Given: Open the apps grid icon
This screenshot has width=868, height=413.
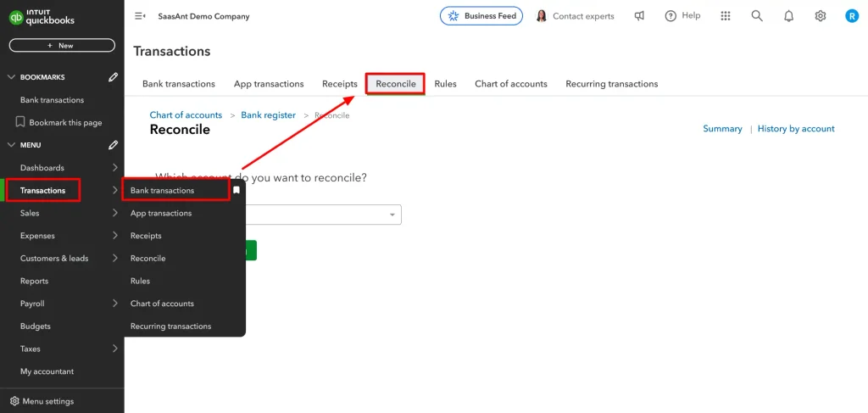Looking at the screenshot, I should pyautogui.click(x=726, y=16).
